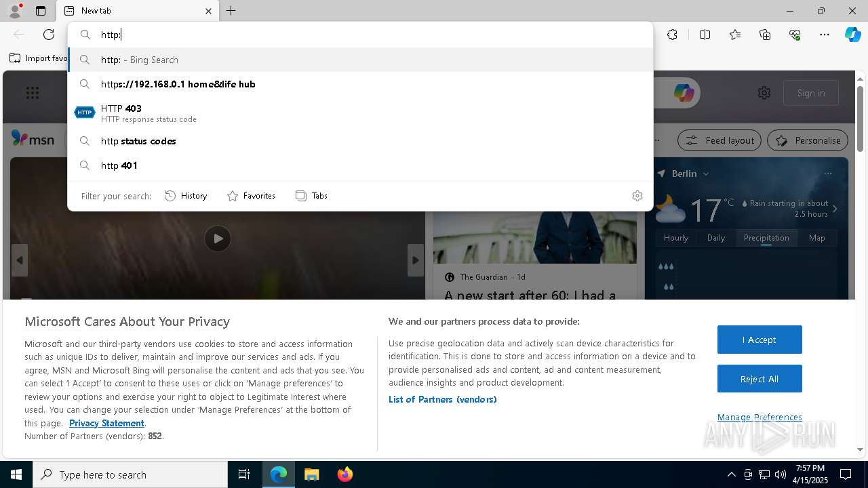The image size is (868, 488).
Task: Open List of Partners (vendors) link
Action: tap(443, 399)
